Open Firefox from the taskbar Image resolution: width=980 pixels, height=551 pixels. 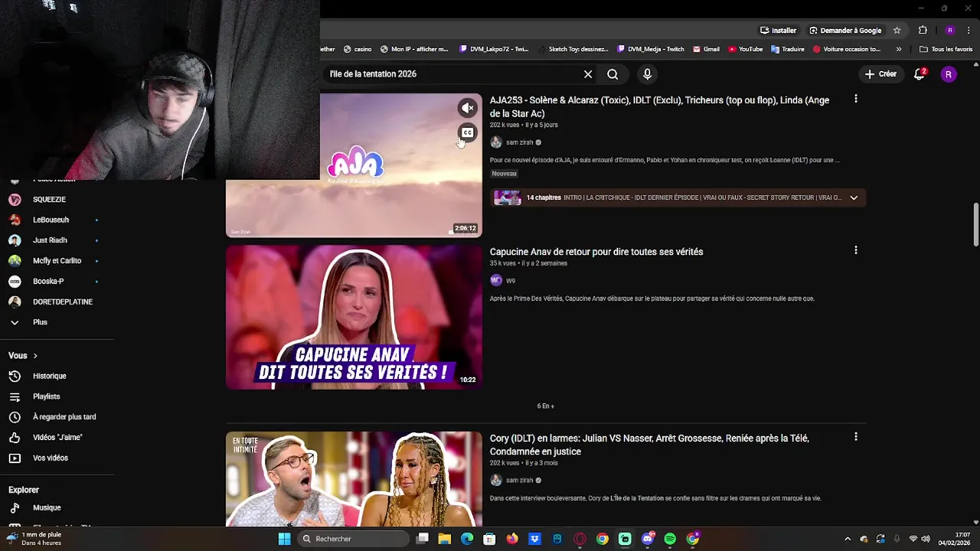click(512, 539)
